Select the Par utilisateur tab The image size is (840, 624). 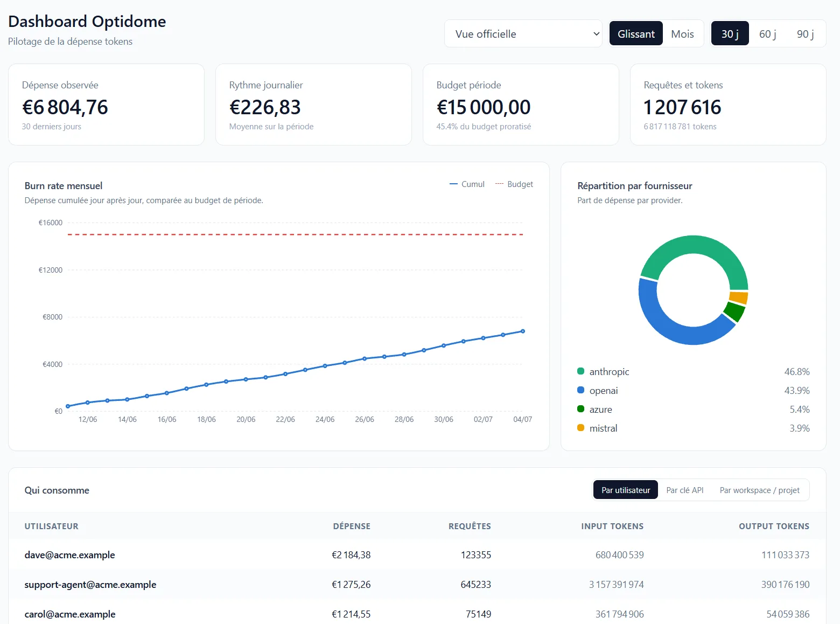click(626, 490)
